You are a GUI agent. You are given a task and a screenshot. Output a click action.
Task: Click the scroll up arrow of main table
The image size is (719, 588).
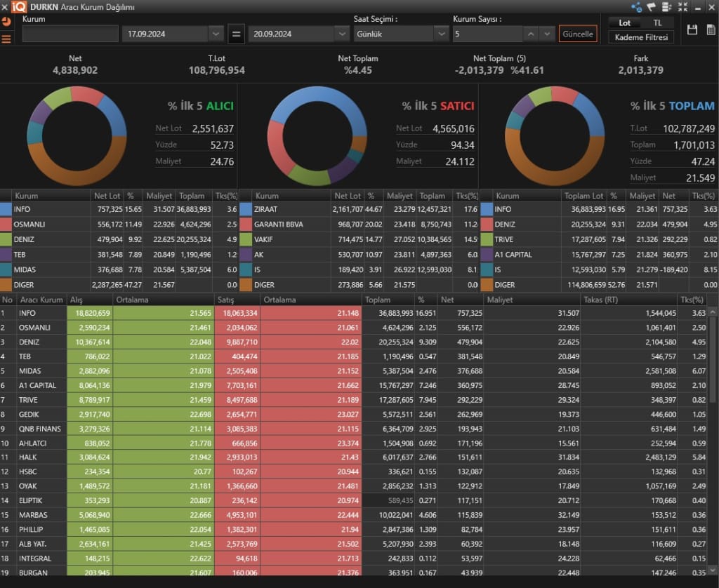tap(713, 312)
